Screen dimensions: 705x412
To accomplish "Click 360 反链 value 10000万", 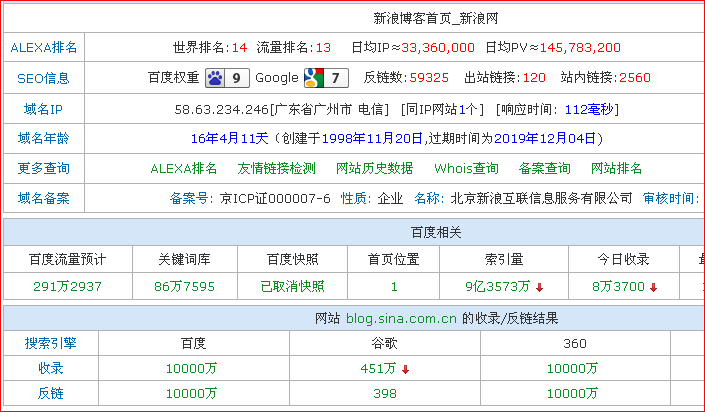I will [x=572, y=394].
